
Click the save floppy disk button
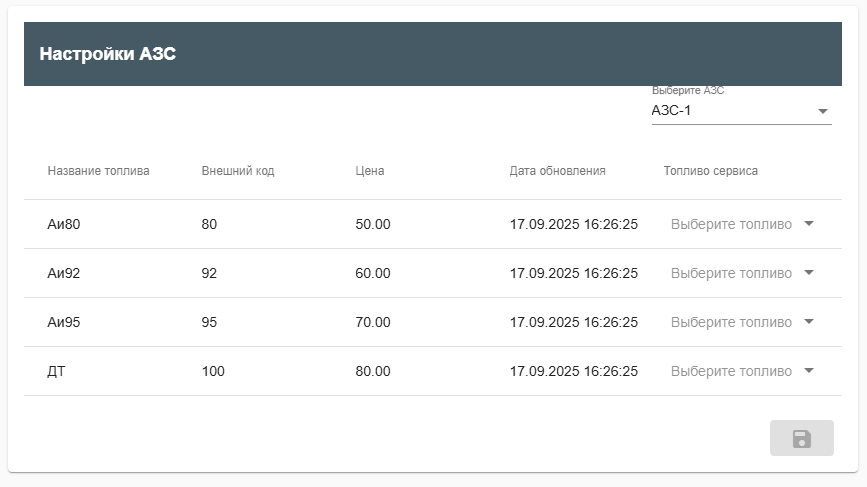click(x=801, y=438)
